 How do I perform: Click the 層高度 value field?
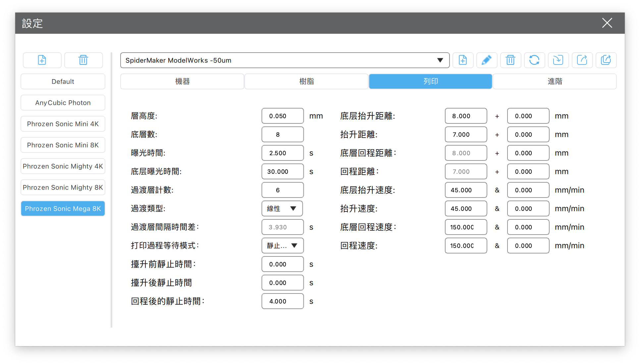coord(282,116)
